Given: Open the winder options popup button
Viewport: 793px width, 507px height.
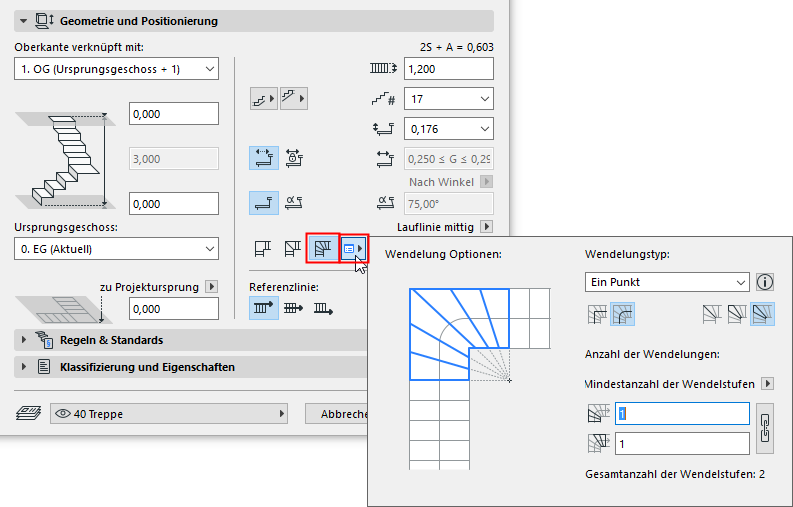Looking at the screenshot, I should coord(354,248).
